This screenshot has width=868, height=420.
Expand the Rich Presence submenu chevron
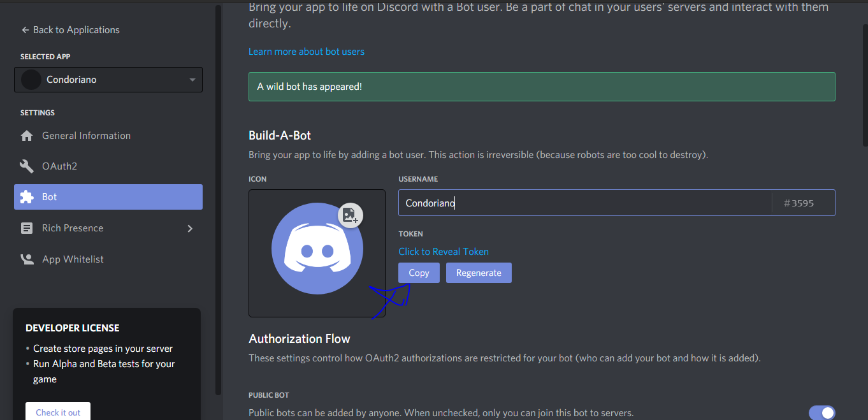tap(190, 228)
